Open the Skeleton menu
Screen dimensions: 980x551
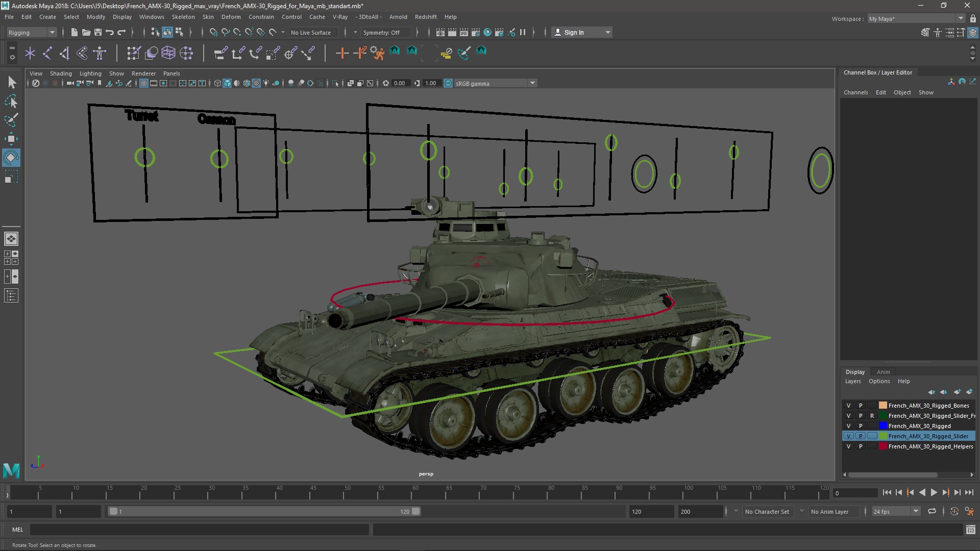click(x=183, y=17)
